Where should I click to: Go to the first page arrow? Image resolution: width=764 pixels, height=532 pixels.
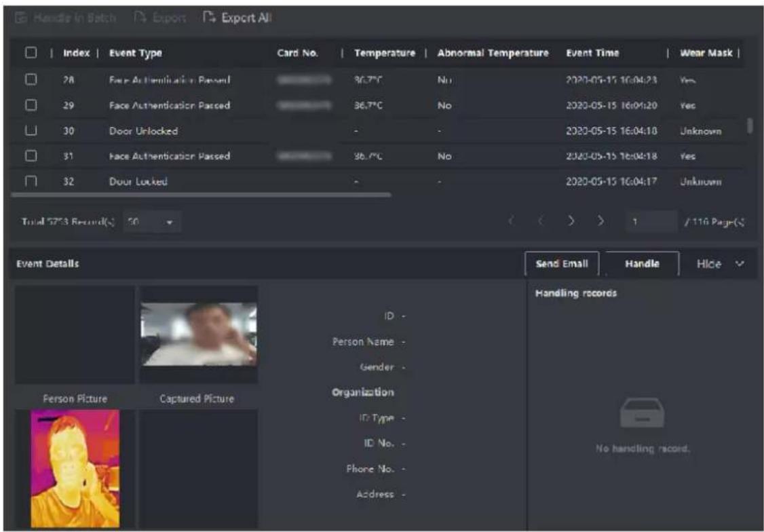(511, 222)
